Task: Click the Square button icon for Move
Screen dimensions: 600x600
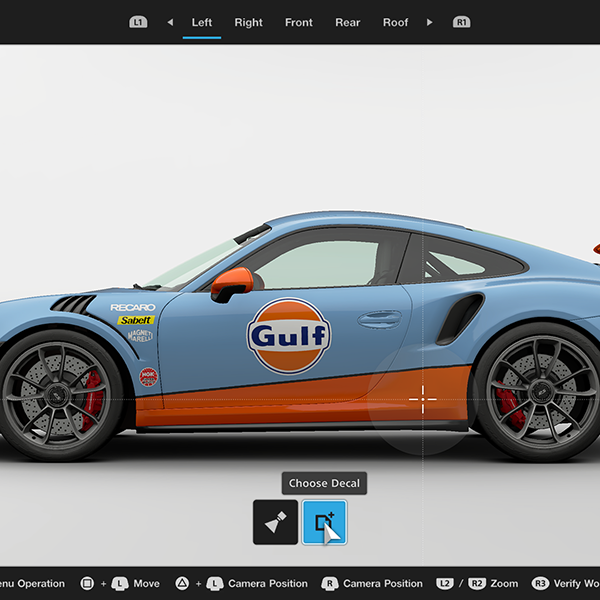Action: tap(87, 584)
